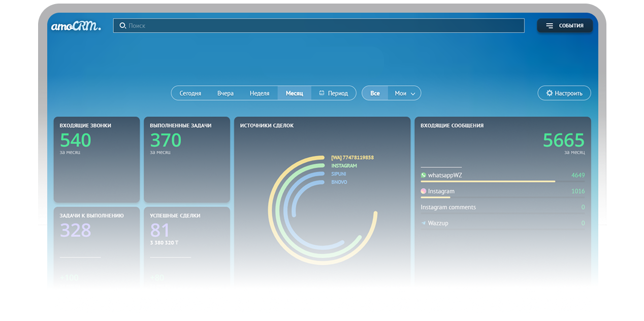644x321 pixels.
Task: Open the Период date range picker
Action: [338, 93]
